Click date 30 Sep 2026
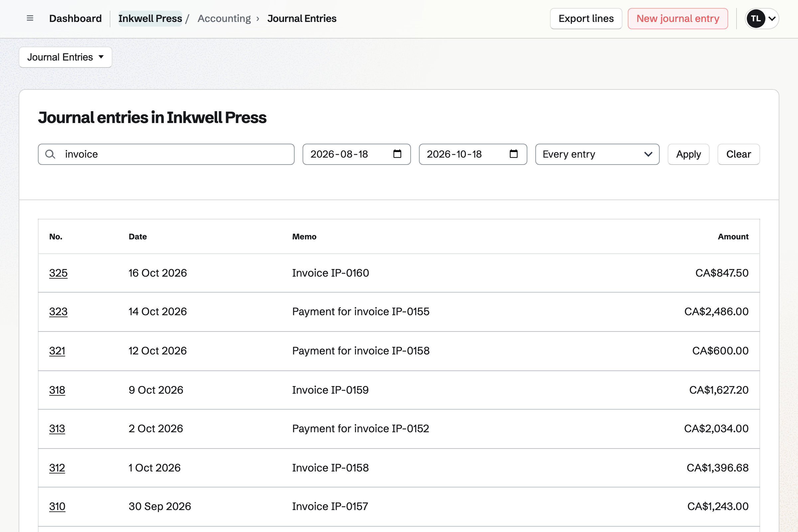The height and width of the screenshot is (532, 798). (x=160, y=506)
